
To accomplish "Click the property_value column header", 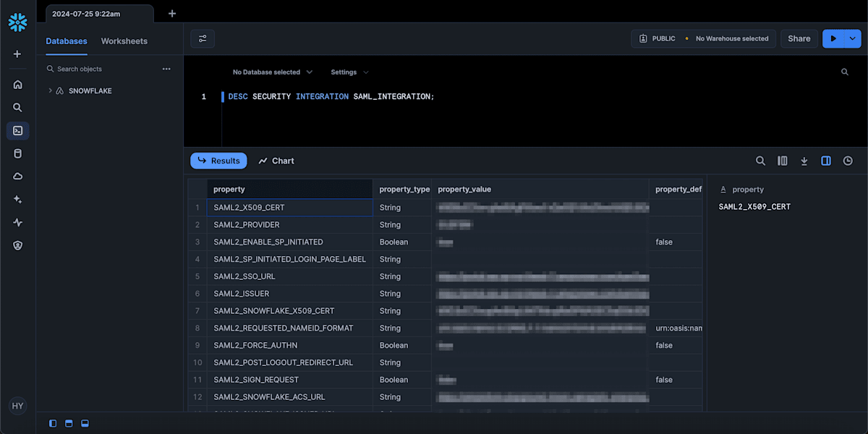I will pyautogui.click(x=540, y=190).
